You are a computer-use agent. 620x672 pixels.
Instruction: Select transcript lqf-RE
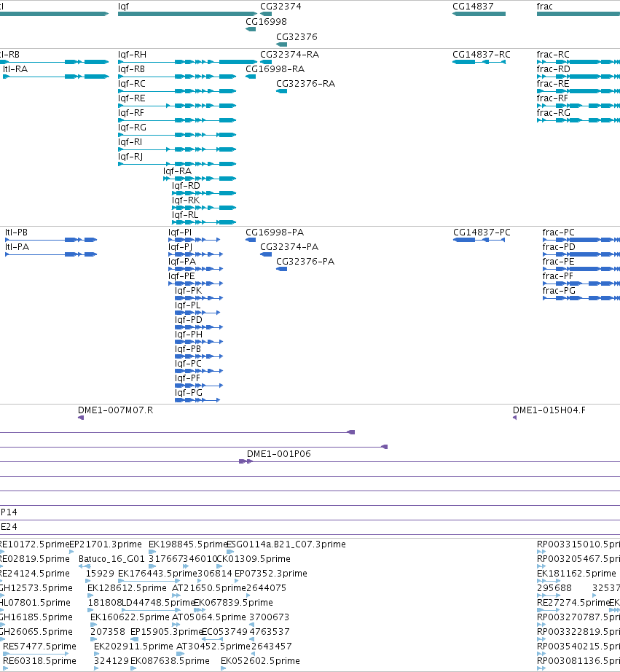(132, 98)
